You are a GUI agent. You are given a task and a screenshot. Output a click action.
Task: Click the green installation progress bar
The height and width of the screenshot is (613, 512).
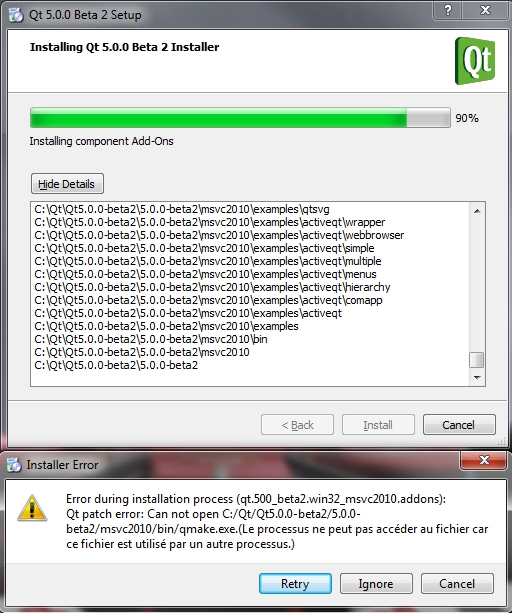240,118
